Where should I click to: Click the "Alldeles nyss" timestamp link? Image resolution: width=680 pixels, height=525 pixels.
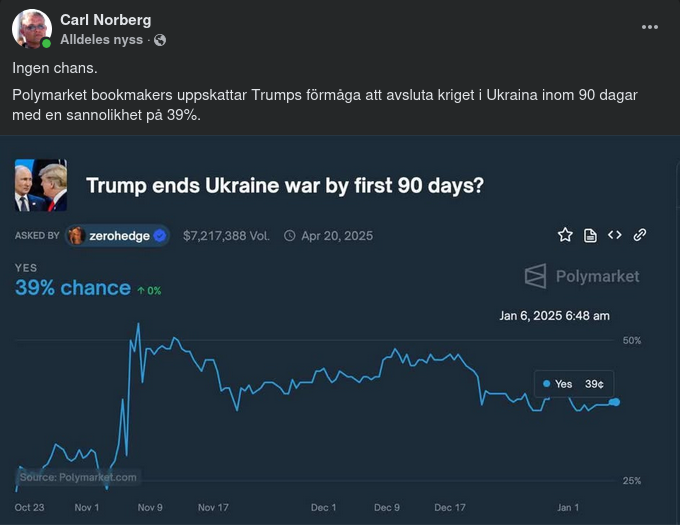101,40
